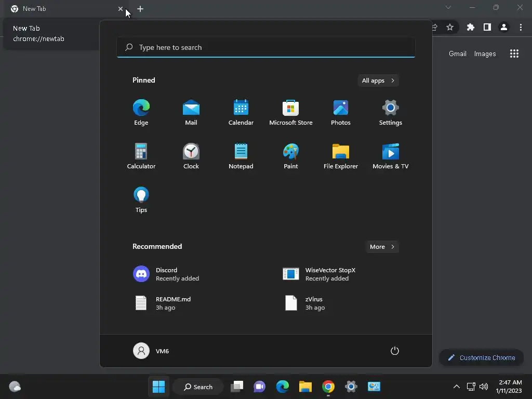Open the VM6 user account menu

click(151, 351)
